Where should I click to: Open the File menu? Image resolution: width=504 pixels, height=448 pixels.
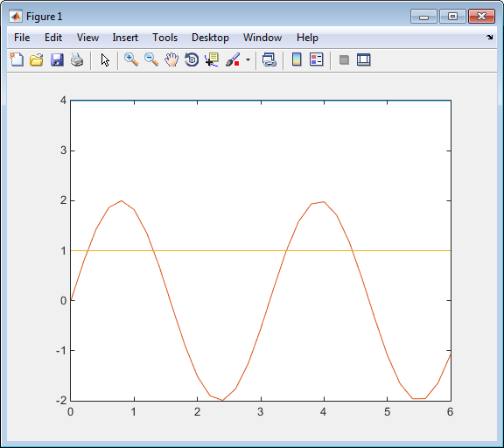tap(22, 38)
